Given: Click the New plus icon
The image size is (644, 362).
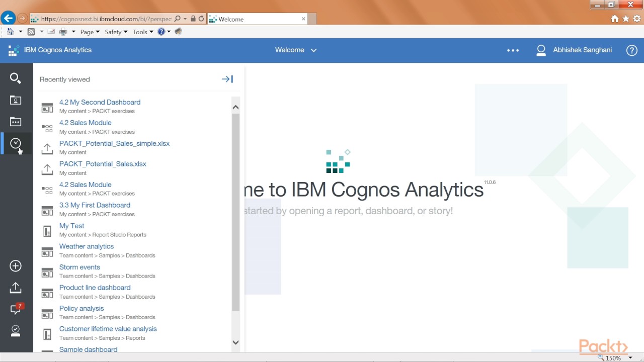Looking at the screenshot, I should [x=16, y=266].
